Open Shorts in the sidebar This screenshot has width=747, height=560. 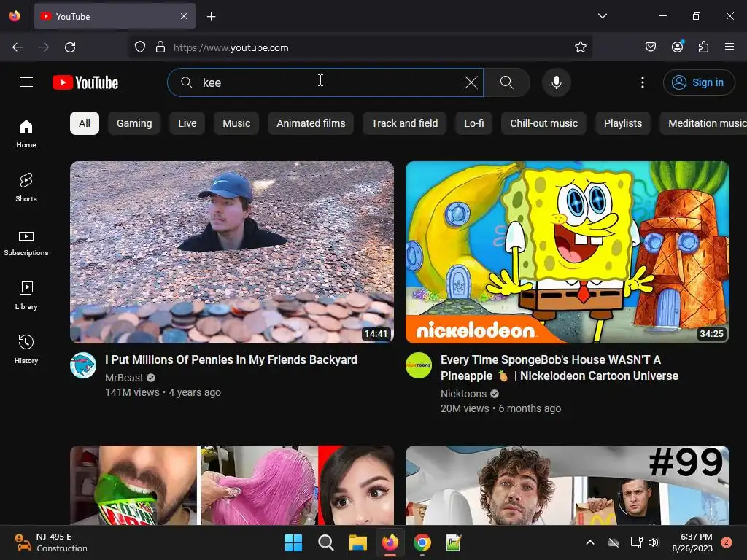click(x=26, y=187)
